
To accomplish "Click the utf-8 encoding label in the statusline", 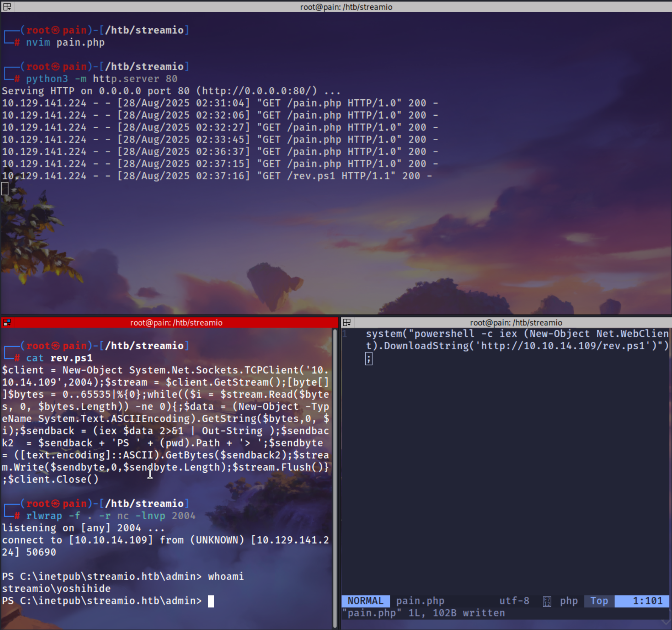I will pos(514,601).
